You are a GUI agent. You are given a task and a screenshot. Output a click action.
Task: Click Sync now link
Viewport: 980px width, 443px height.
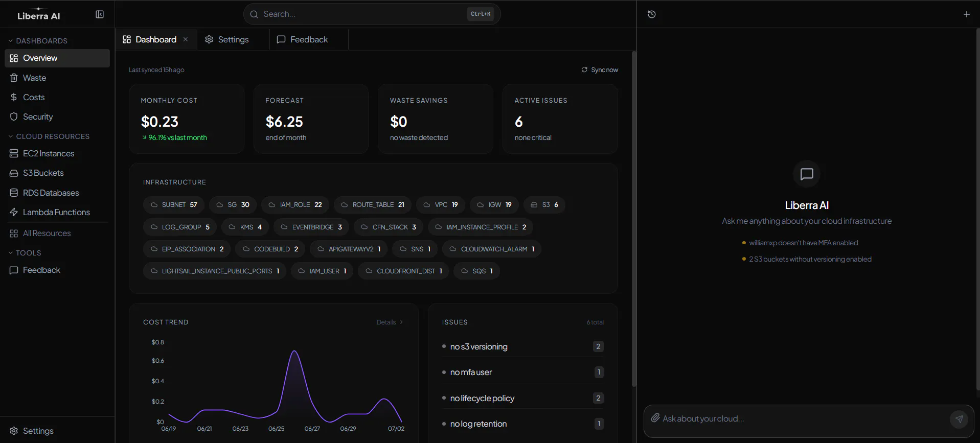pyautogui.click(x=600, y=69)
